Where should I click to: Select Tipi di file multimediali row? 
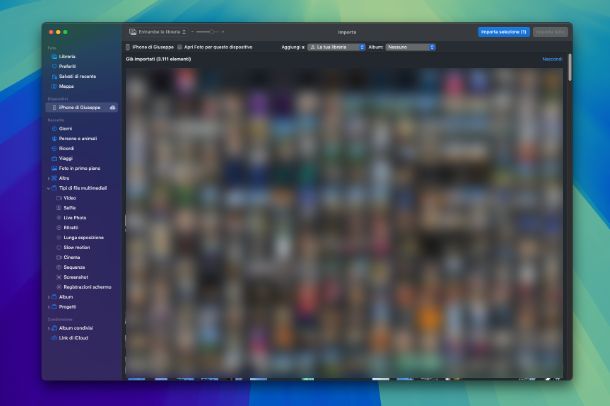[82, 188]
